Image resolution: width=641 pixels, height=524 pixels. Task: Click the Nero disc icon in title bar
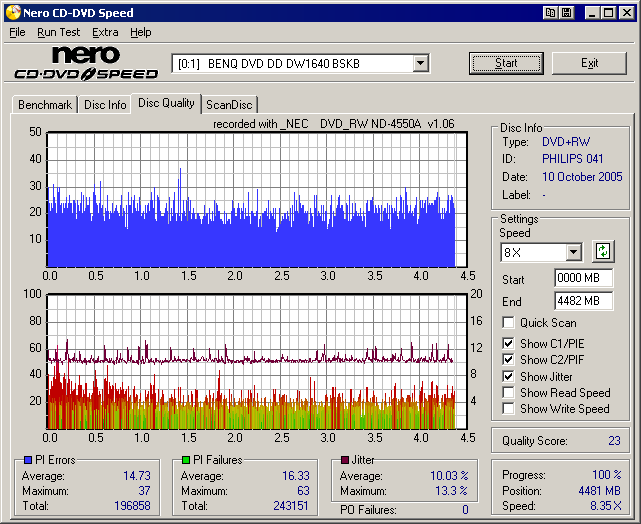(11, 12)
